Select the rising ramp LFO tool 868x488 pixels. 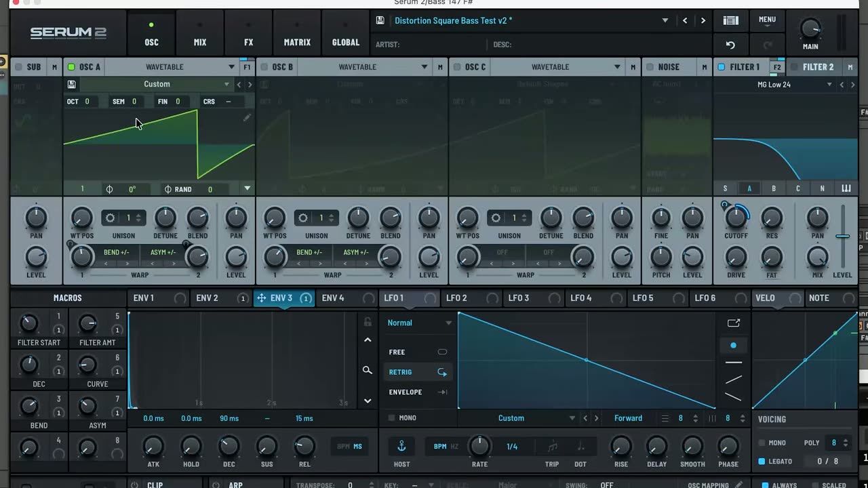733,380
